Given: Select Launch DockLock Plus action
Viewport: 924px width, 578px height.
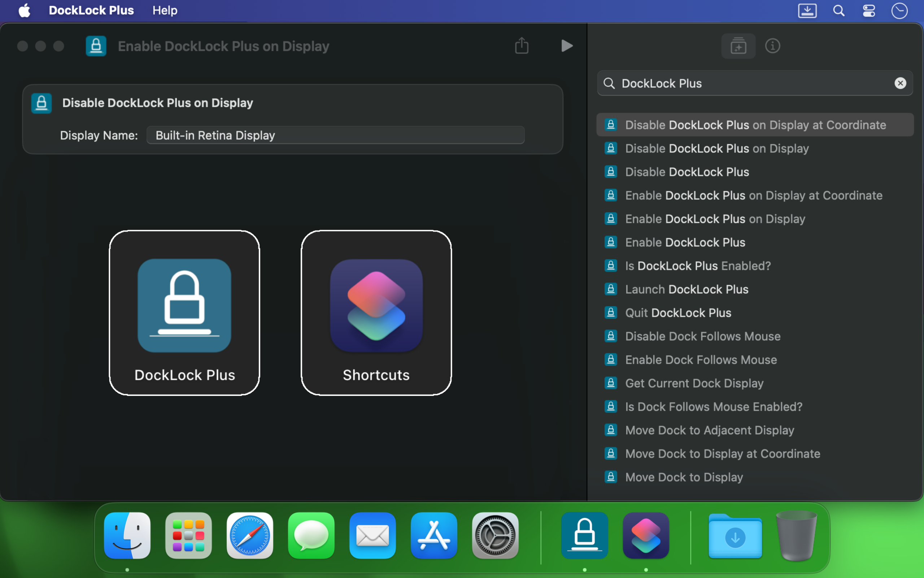Looking at the screenshot, I should pos(755,289).
